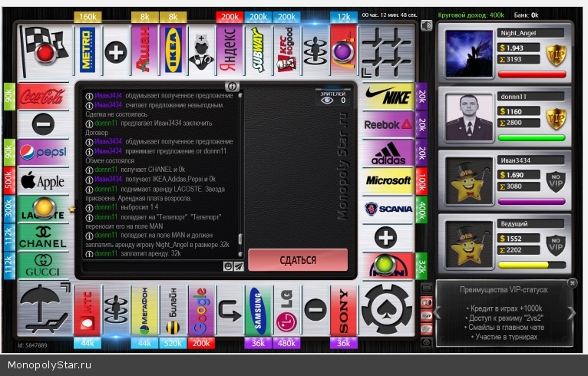
Task: Select the Reebok property cell
Action: 388,124
